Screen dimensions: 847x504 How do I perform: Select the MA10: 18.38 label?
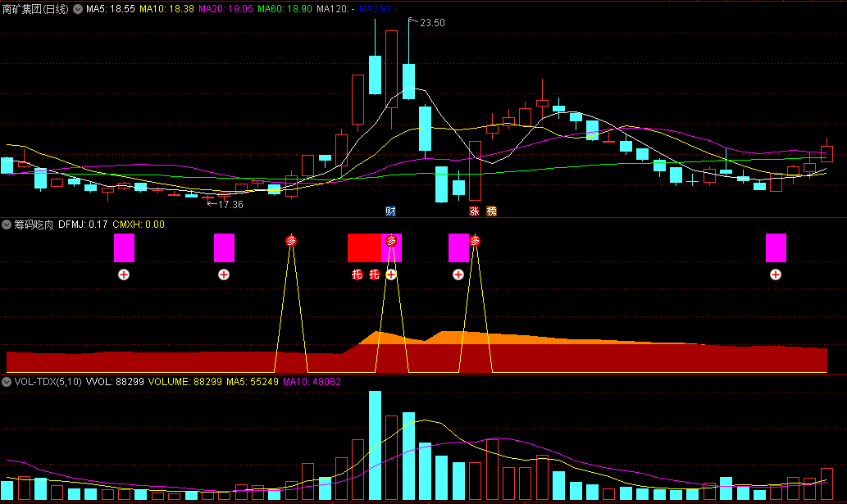pos(167,9)
